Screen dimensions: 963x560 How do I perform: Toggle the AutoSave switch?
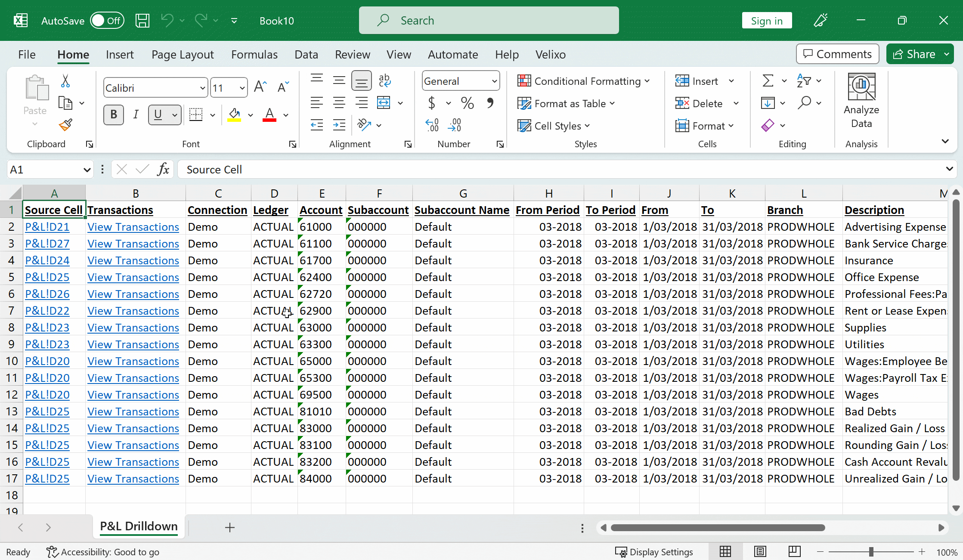coord(107,21)
